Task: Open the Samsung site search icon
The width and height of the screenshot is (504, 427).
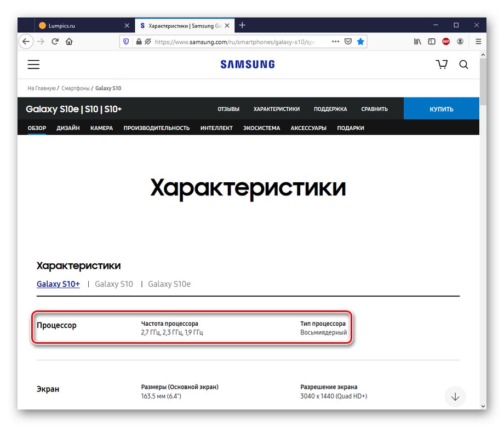Action: pos(463,65)
